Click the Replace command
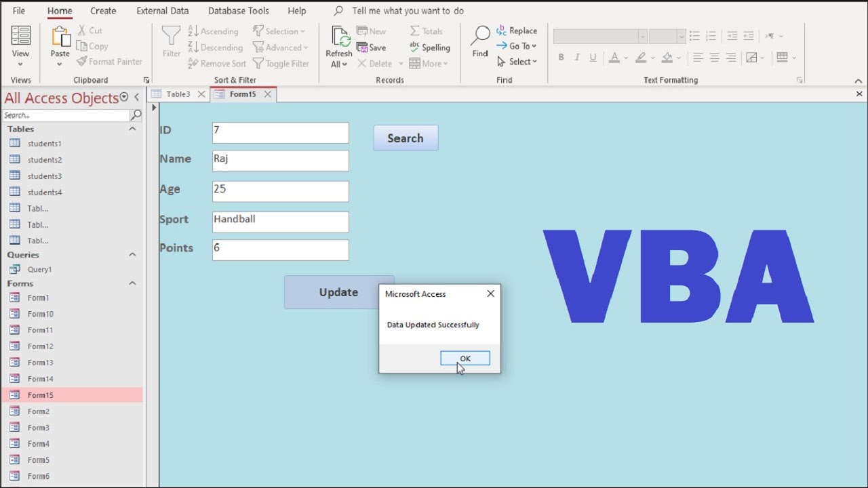868x488 pixels. [x=516, y=30]
